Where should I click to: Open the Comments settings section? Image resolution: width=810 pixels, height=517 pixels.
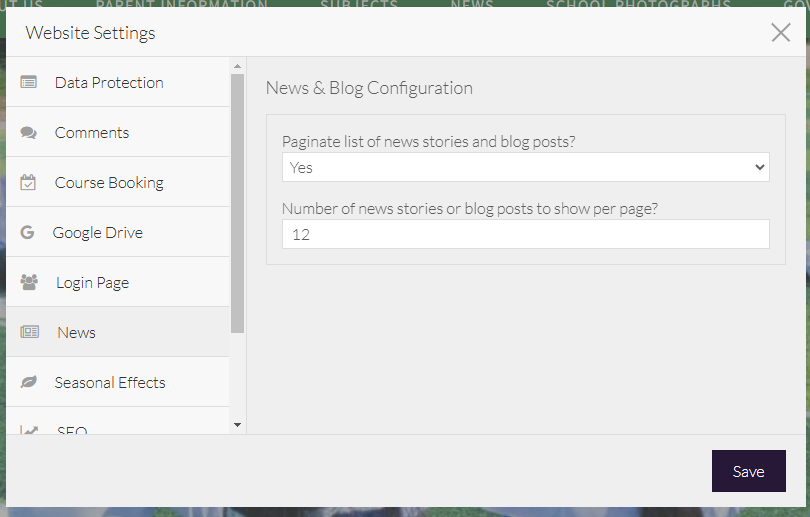point(92,132)
